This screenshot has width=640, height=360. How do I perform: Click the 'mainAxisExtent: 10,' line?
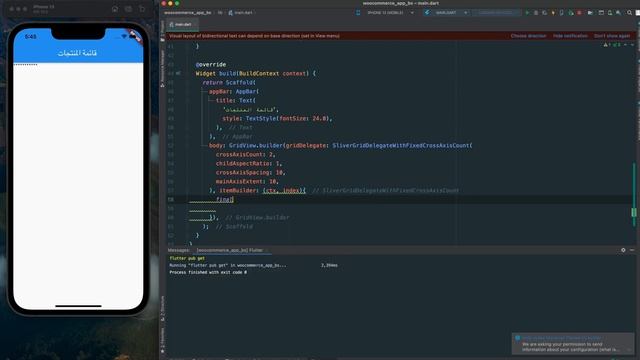tap(247, 181)
